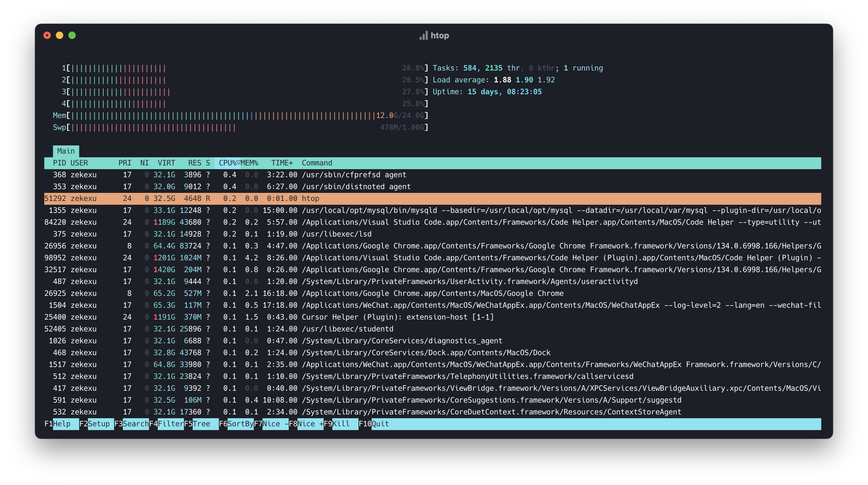
Task: Select Google Chrome main process PID 26925
Action: point(433,293)
